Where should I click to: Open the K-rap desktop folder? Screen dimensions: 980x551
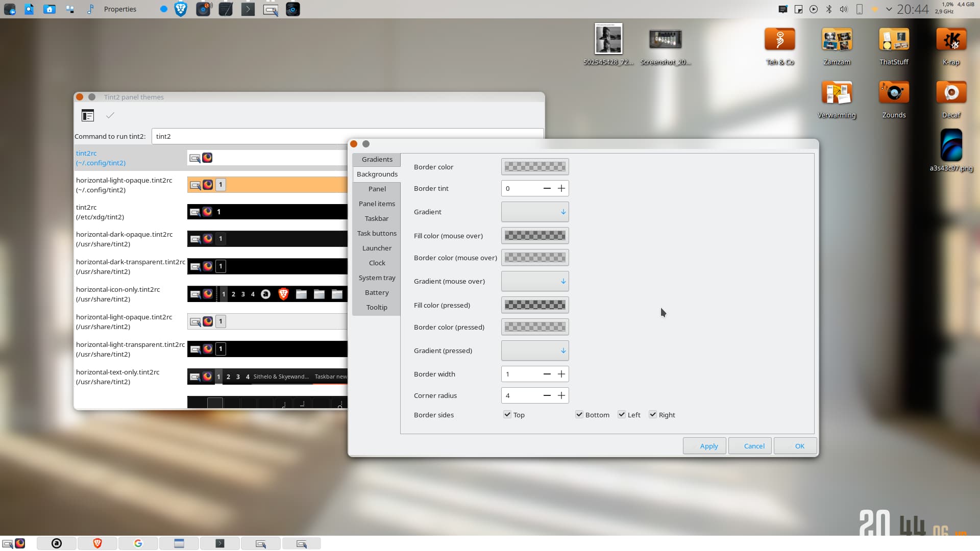(x=951, y=46)
